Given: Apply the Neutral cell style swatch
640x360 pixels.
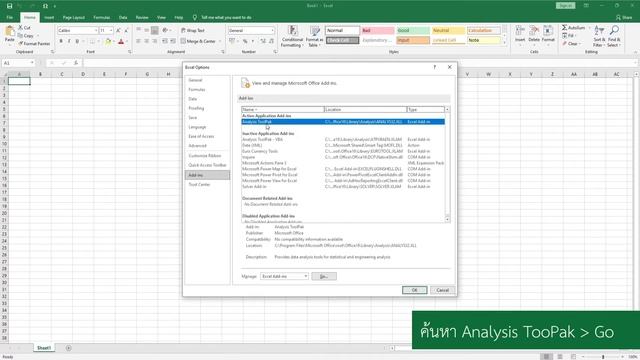Looking at the screenshot, I should pos(448,31).
